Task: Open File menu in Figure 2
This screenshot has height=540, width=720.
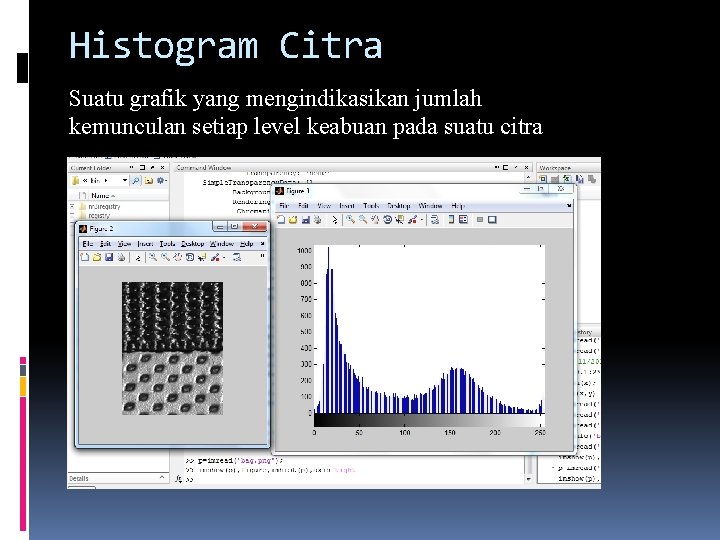Action: pyautogui.click(x=87, y=244)
